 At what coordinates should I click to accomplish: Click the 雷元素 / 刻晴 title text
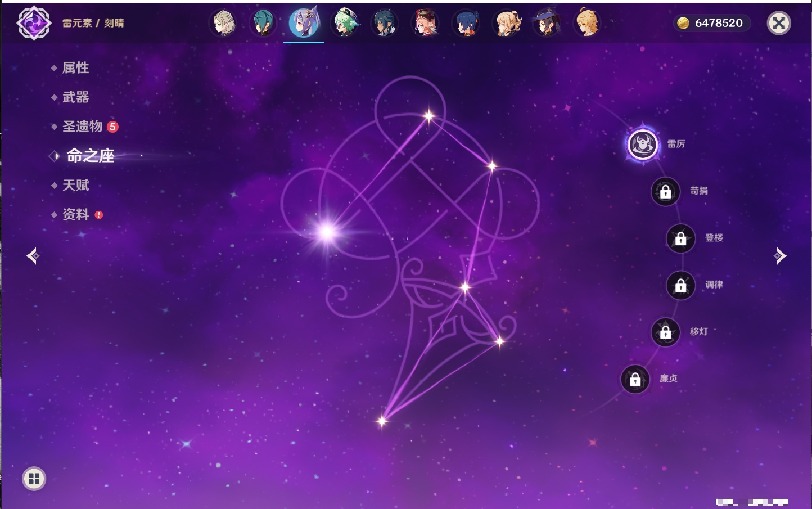[93, 23]
